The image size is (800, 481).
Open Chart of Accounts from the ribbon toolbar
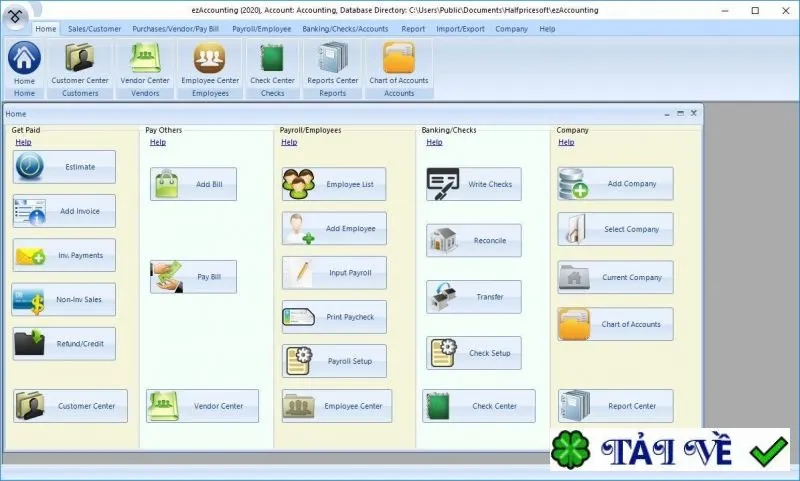coord(399,64)
